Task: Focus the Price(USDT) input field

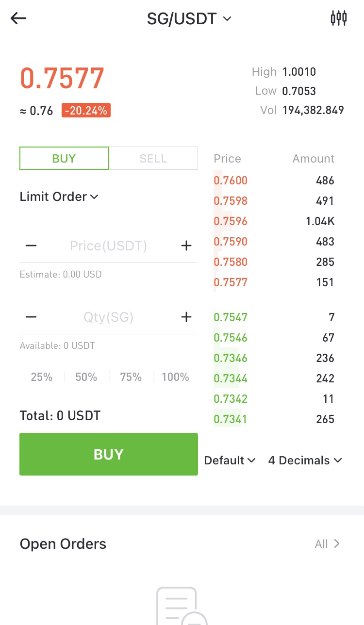Action: pyautogui.click(x=108, y=246)
